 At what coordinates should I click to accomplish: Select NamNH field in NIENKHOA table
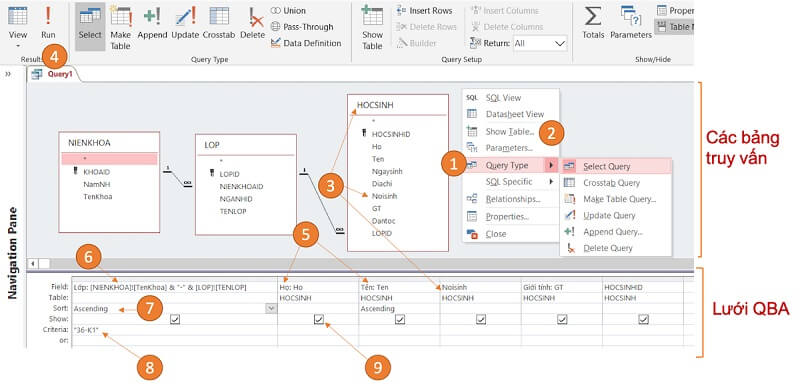[96, 184]
